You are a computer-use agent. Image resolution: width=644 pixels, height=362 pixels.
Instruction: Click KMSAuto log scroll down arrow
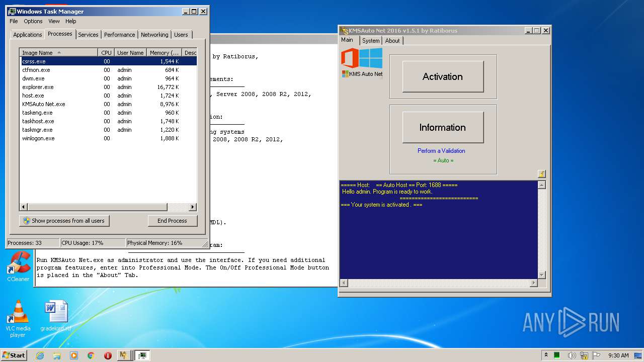542,275
